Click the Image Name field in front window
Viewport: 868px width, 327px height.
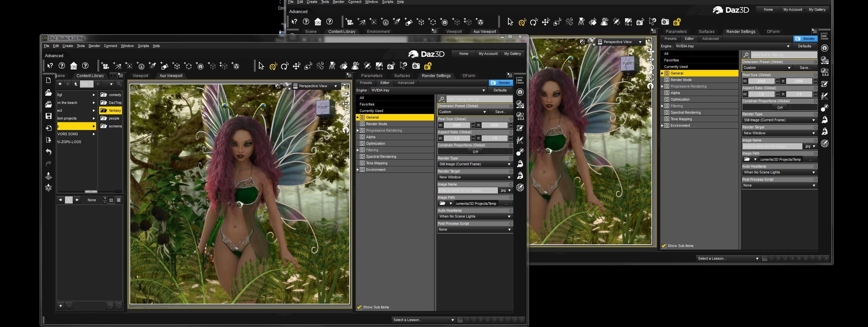467,190
